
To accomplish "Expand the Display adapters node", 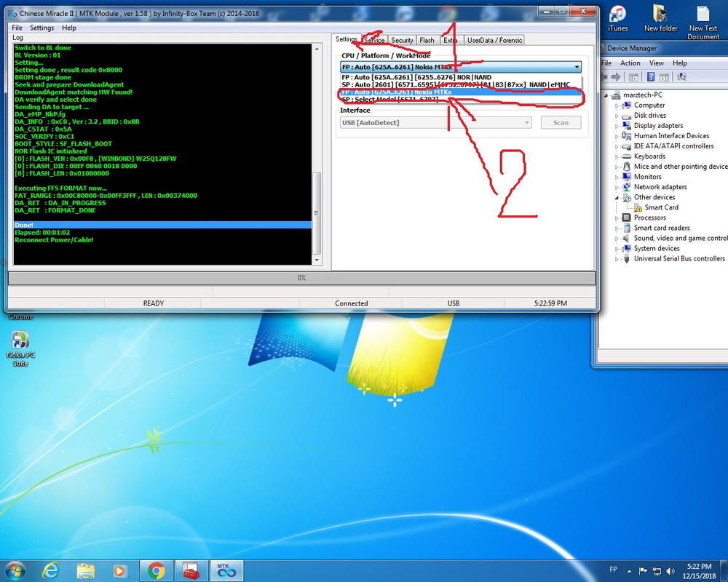I will (617, 126).
